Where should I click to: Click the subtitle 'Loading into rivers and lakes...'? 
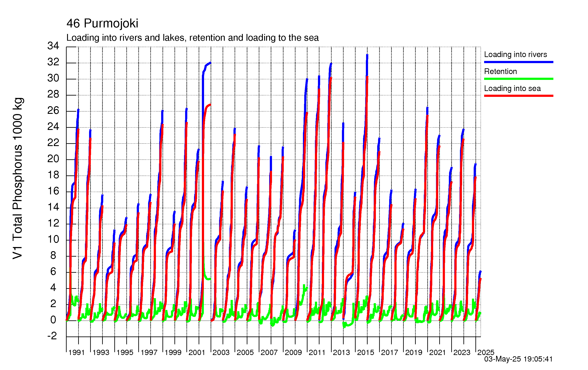[x=193, y=38]
